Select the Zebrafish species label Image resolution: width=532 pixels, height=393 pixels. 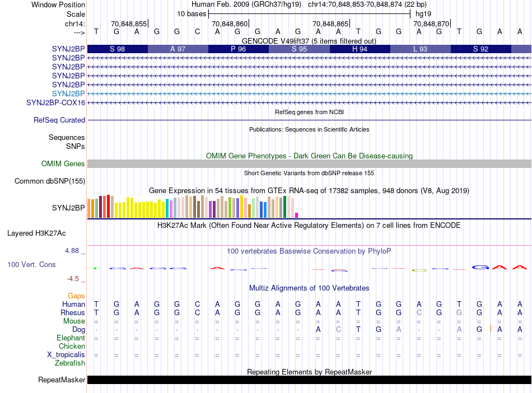70,363
